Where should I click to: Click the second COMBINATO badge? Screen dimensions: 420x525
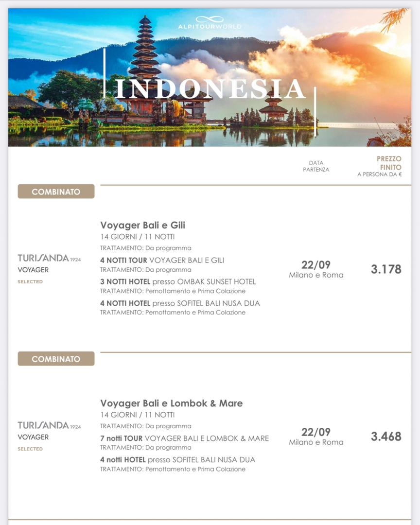click(56, 359)
